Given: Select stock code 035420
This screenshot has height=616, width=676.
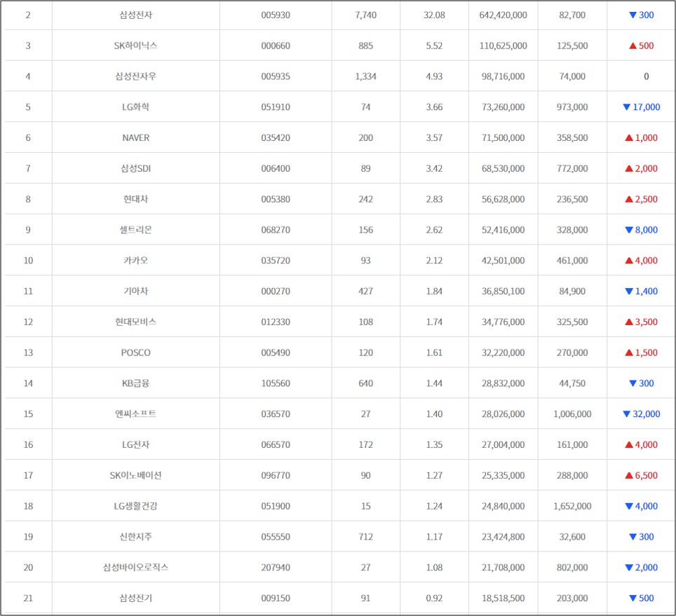Looking at the screenshot, I should pyautogui.click(x=276, y=138).
